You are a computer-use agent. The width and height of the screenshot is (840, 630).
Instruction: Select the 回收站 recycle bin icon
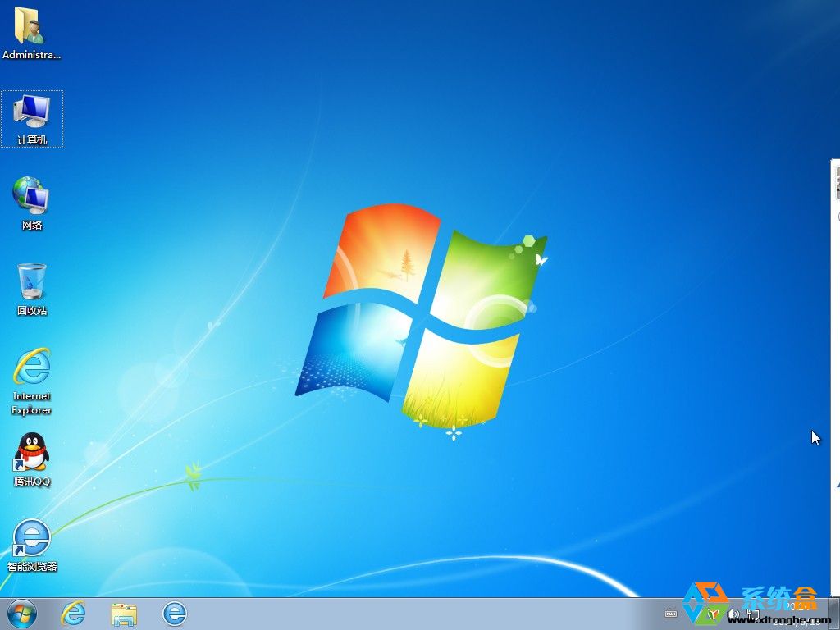[x=32, y=290]
